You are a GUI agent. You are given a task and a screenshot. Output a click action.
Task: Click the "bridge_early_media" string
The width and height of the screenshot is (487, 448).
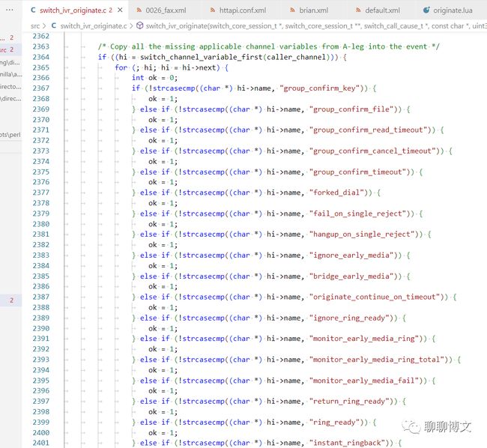tap(353, 276)
